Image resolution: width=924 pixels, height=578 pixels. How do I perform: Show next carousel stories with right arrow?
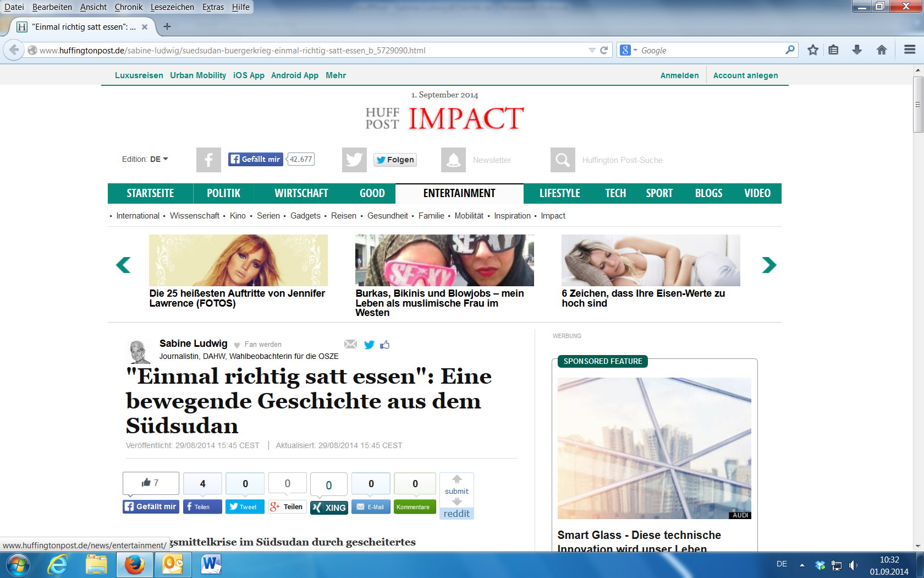[x=769, y=265]
